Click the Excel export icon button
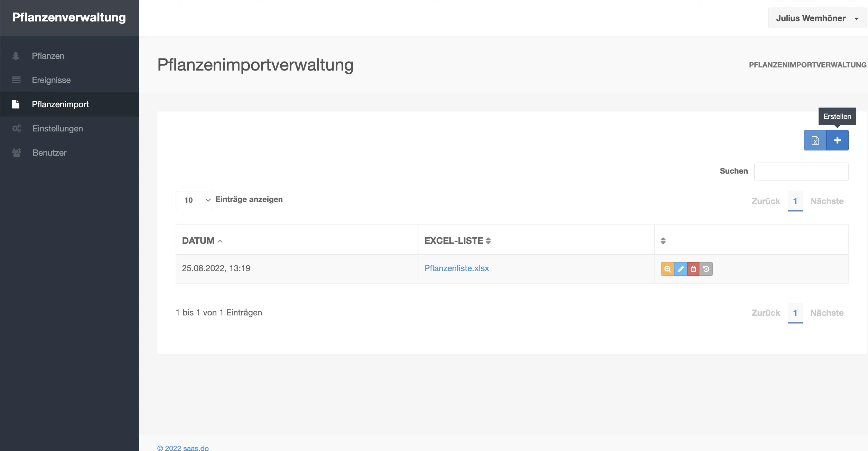The width and height of the screenshot is (868, 451). pyautogui.click(x=815, y=140)
